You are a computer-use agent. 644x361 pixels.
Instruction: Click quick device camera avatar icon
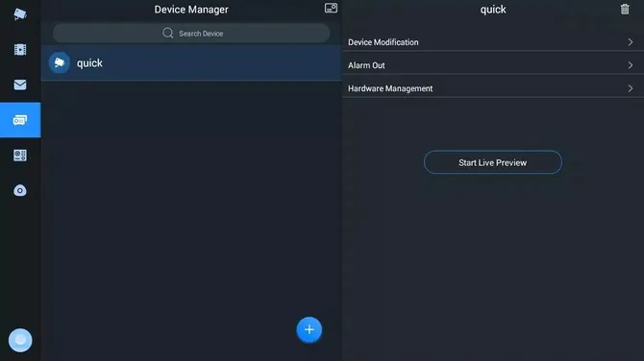60,62
